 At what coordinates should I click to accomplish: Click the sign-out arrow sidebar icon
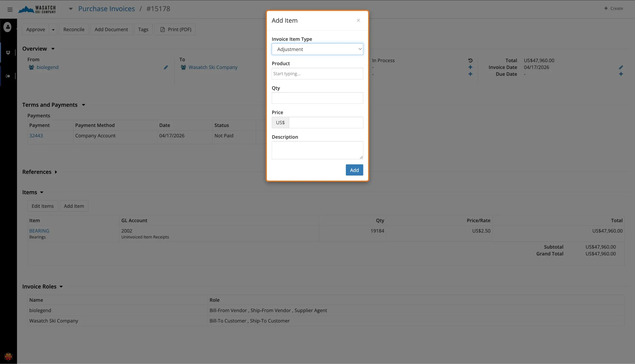(x=8, y=76)
